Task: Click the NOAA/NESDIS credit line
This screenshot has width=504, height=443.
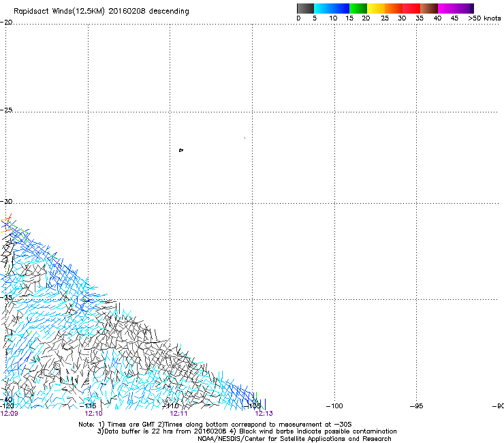Action: 294,439
